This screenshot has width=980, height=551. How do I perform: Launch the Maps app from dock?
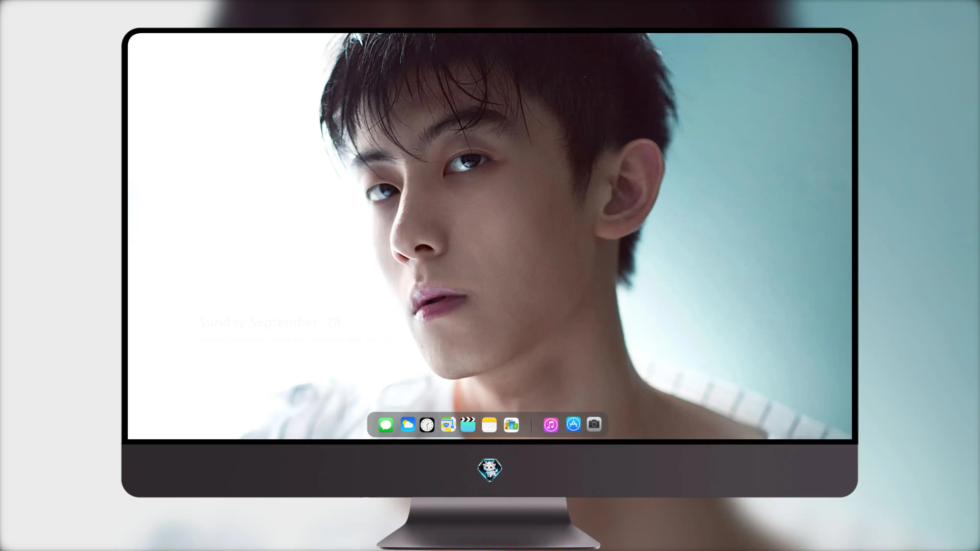[x=448, y=425]
